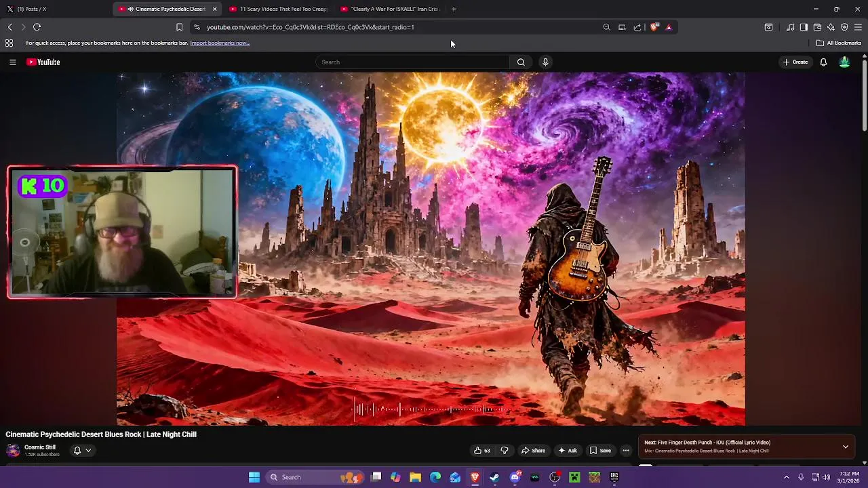Open YouTube notifications bell
868x488 pixels.
point(823,62)
